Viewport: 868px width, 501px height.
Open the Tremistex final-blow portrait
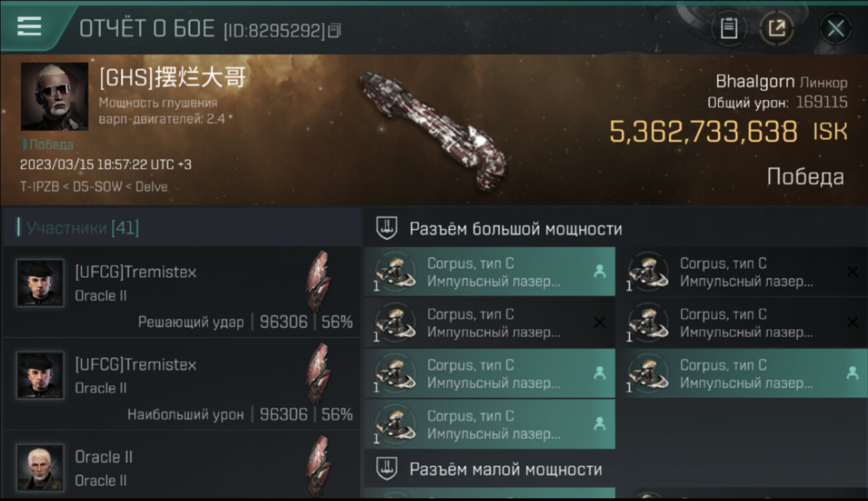tap(40, 283)
